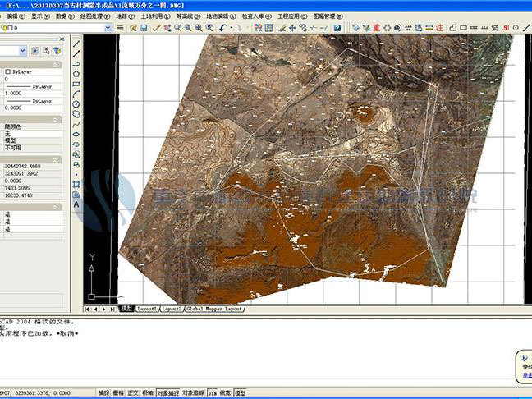Toggle the 栅格 grid status button

[x=118, y=393]
